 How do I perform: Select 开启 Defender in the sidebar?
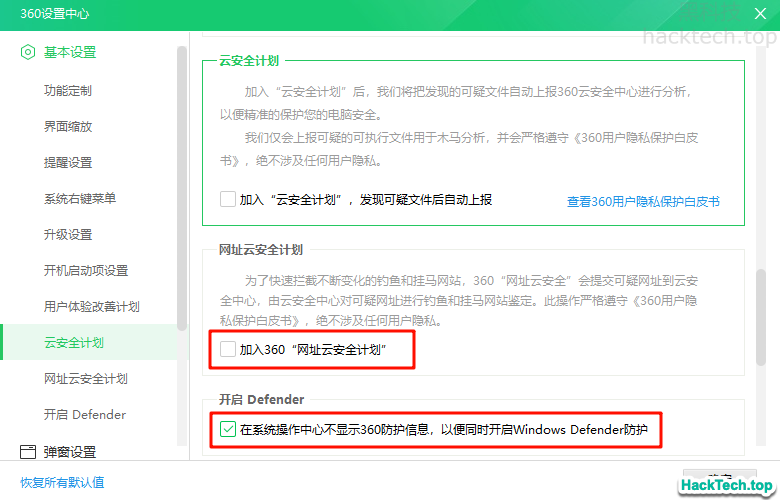pyautogui.click(x=85, y=415)
